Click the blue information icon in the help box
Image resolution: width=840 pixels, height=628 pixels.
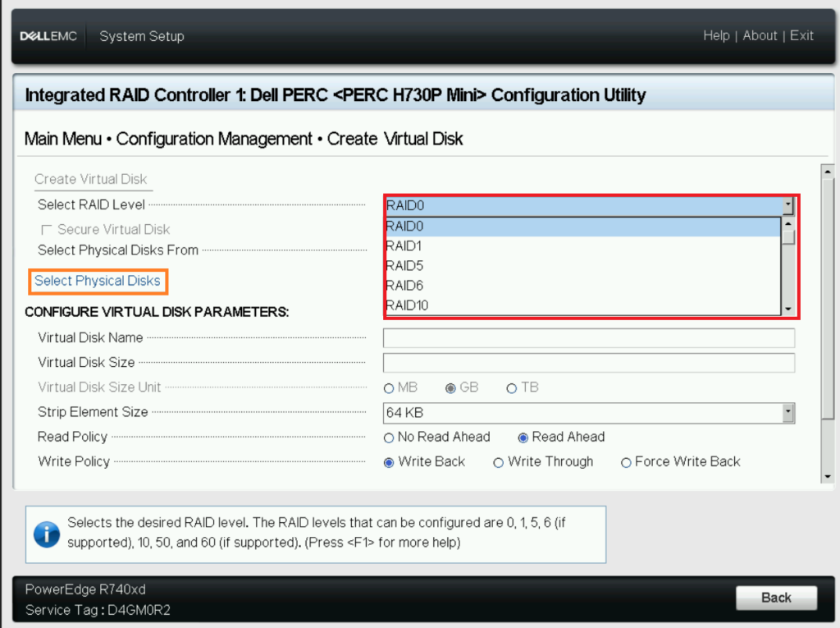point(47,534)
